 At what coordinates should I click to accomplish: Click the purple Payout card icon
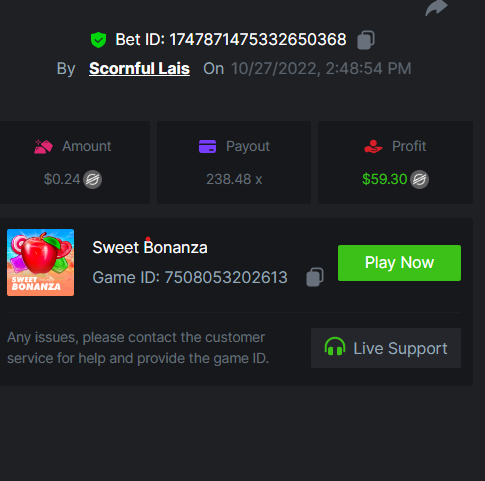point(207,146)
